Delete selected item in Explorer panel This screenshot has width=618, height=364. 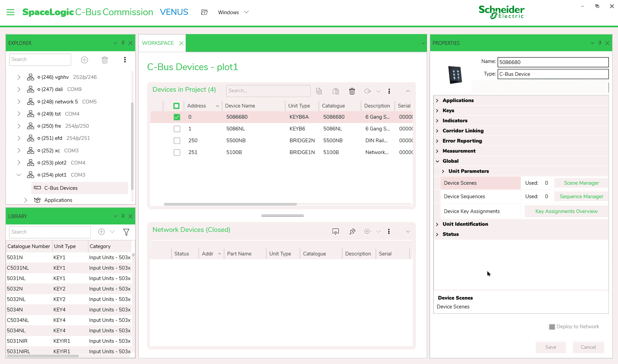click(x=105, y=60)
